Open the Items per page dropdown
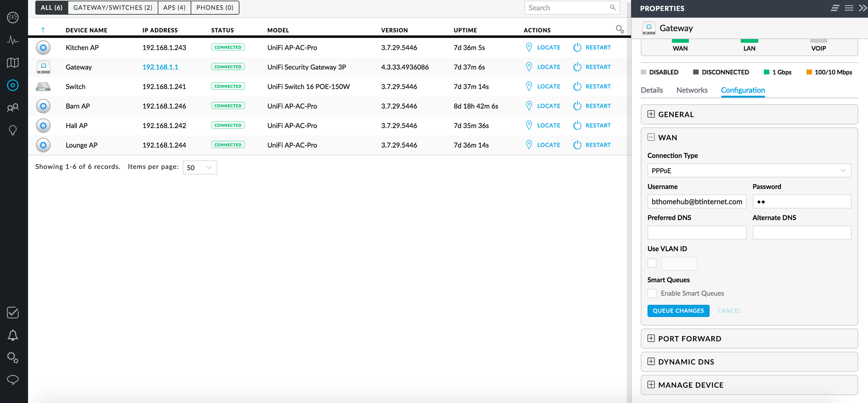Screen dimensions: 868x403 coord(200,168)
